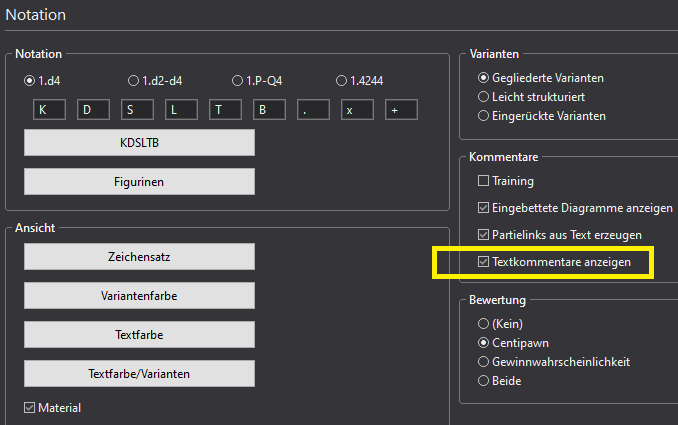
Task: Uncheck Eingebettete Diagramme anzeigen
Action: (484, 208)
